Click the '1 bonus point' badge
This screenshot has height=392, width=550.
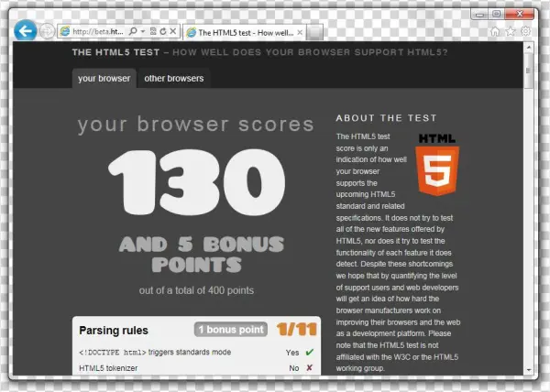tap(229, 330)
